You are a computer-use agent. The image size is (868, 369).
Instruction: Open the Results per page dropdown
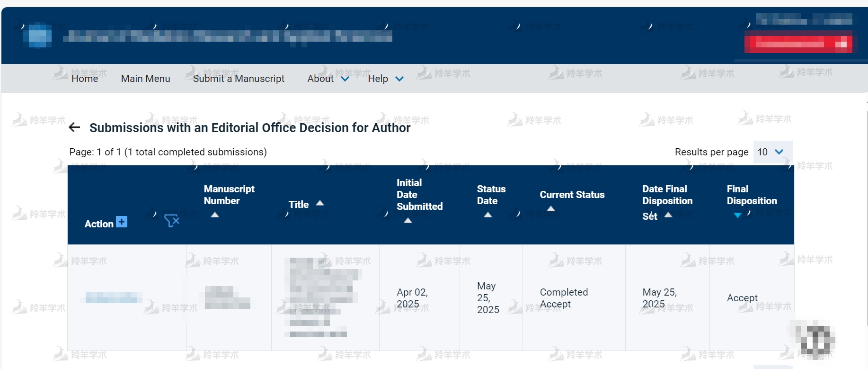[771, 152]
